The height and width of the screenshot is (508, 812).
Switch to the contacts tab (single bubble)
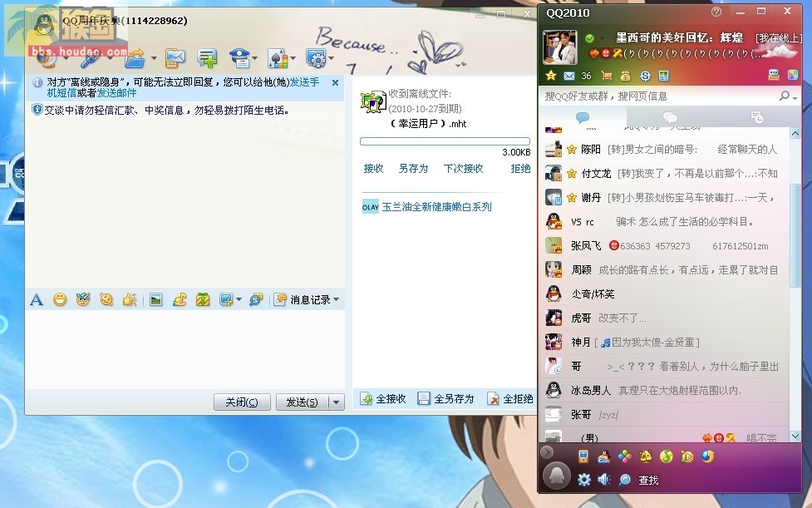click(x=583, y=117)
